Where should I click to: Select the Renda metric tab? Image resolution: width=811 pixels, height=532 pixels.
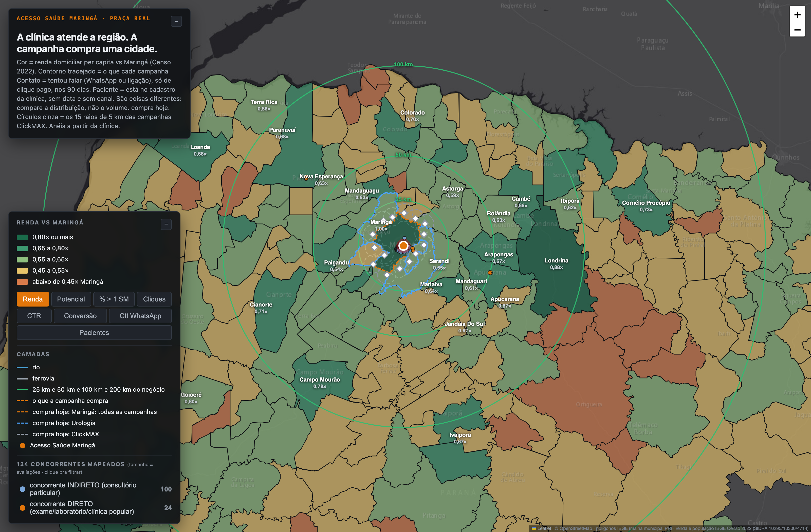click(33, 299)
